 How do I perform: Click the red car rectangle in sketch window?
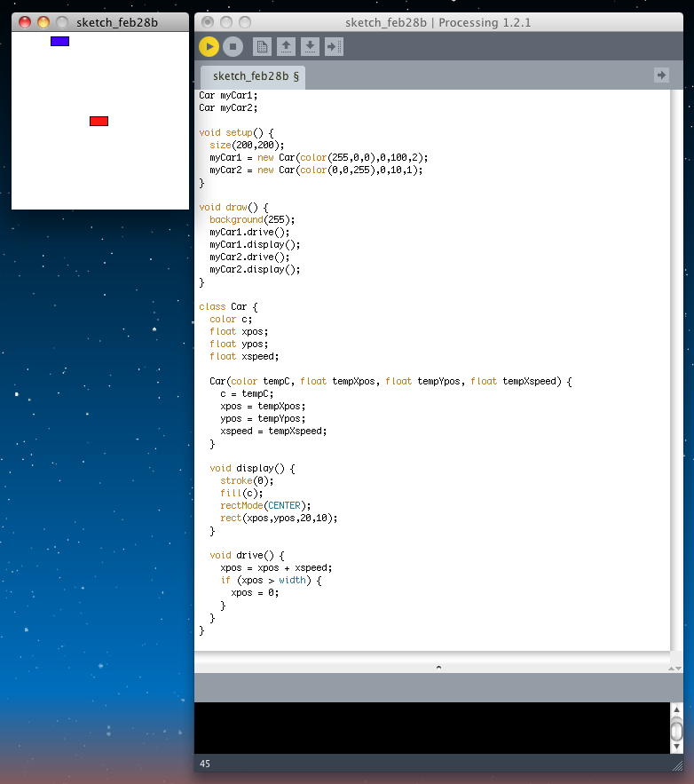tap(99, 121)
